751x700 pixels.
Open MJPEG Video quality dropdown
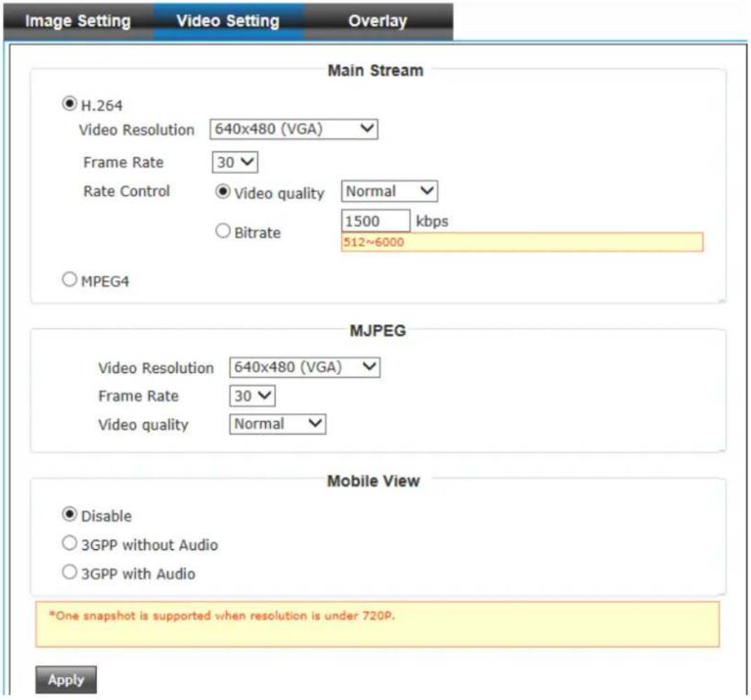click(277, 424)
